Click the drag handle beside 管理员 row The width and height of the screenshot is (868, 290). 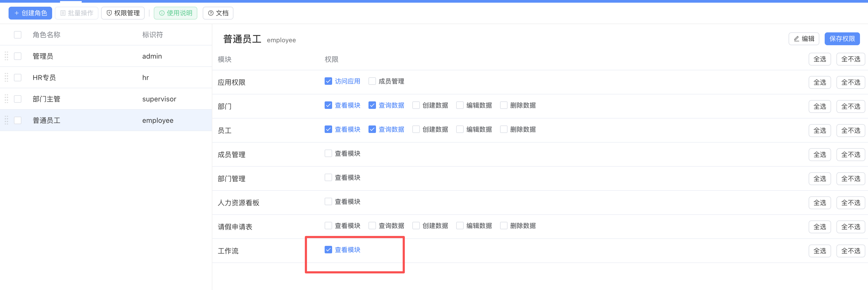pyautogui.click(x=6, y=56)
